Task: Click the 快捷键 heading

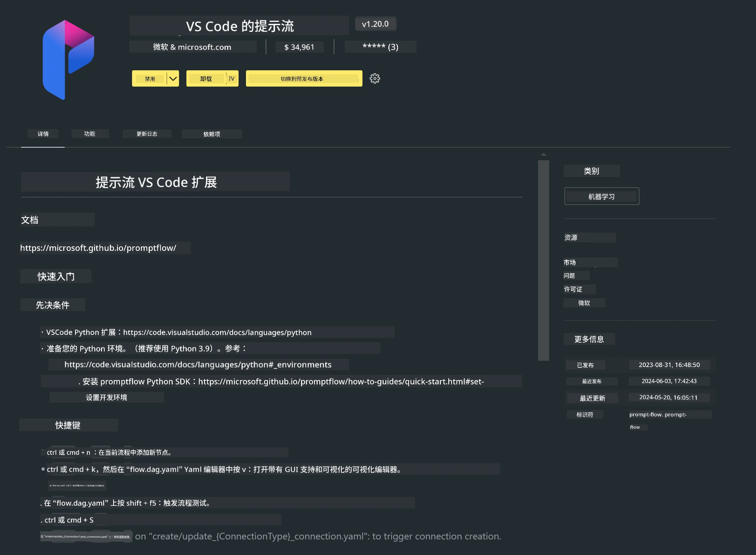Action: tap(68, 425)
